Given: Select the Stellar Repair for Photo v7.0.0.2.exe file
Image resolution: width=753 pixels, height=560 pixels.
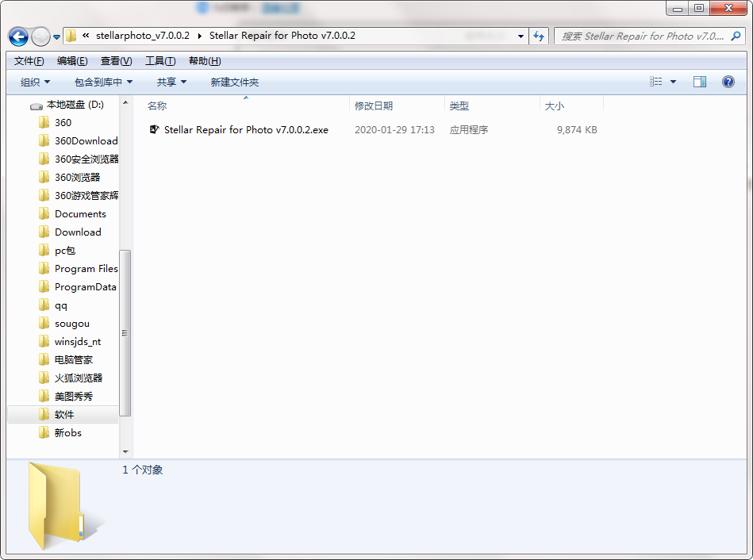Looking at the screenshot, I should pyautogui.click(x=246, y=129).
